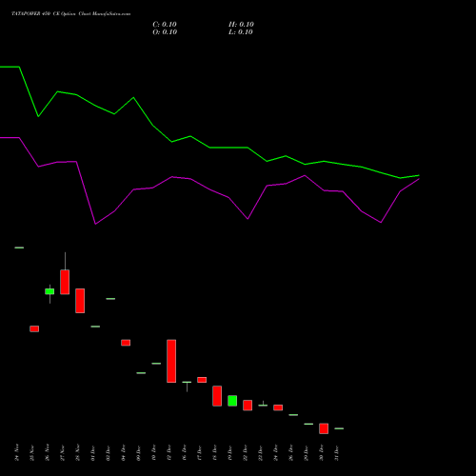
Task: Click the green candle above 26 Nov
Action: point(50,291)
